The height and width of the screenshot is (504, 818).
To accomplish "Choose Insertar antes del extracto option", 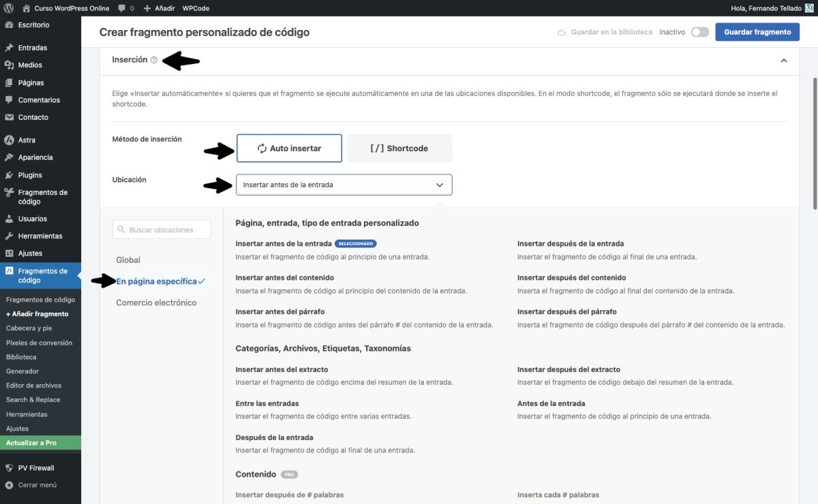I will point(282,370).
